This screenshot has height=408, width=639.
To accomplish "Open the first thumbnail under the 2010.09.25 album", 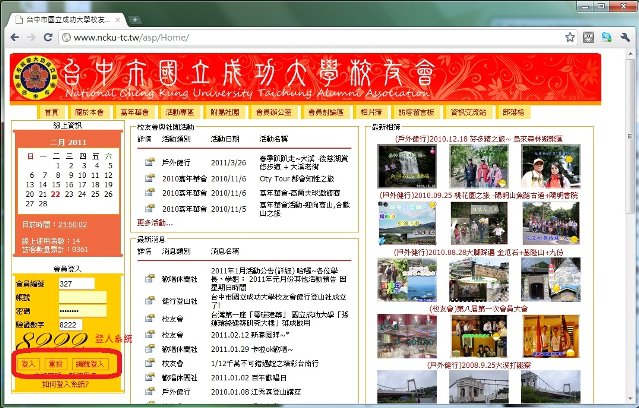I will coord(407,223).
